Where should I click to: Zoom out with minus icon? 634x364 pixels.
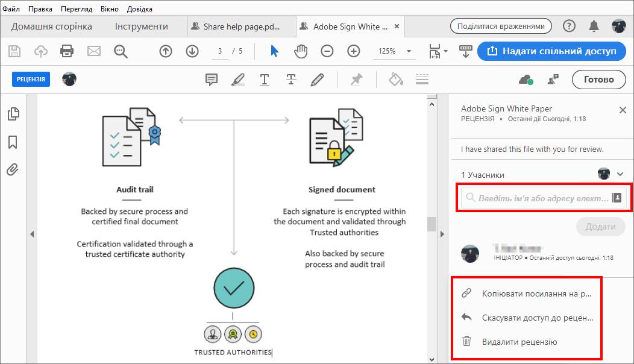pos(327,51)
